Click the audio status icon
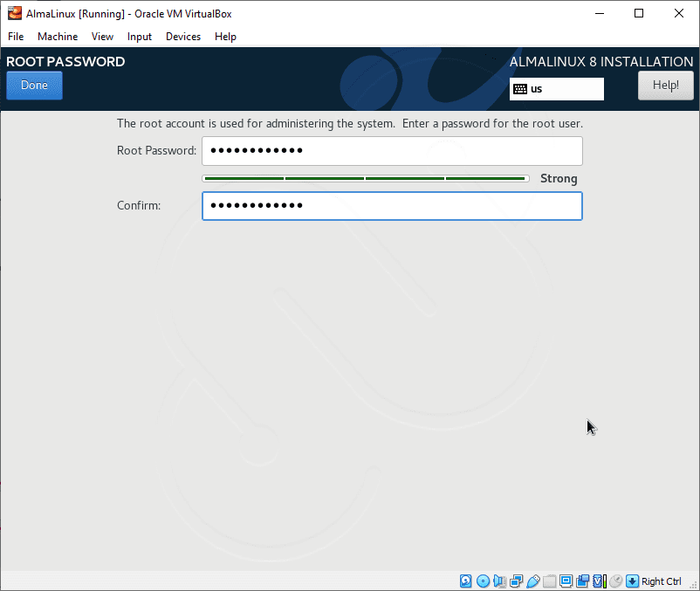Screen dimensions: 700x591 [499, 581]
